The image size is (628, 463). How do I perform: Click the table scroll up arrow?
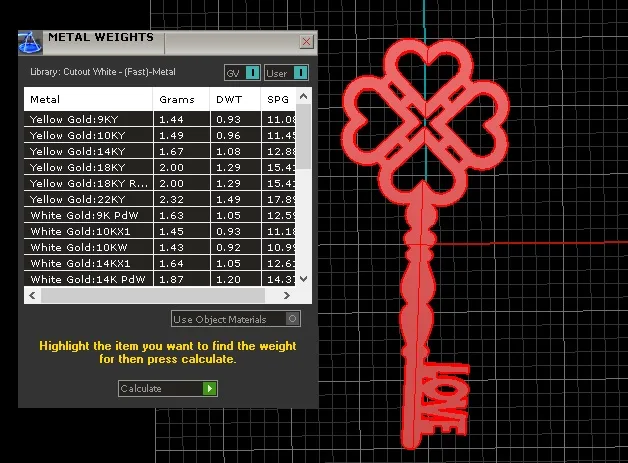[x=304, y=97]
